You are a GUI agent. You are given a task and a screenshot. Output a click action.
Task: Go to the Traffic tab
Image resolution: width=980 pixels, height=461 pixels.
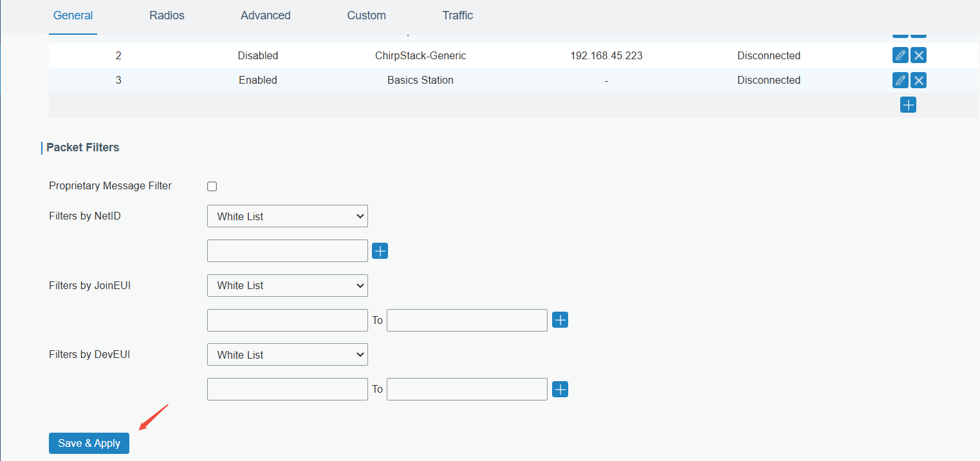(x=458, y=15)
